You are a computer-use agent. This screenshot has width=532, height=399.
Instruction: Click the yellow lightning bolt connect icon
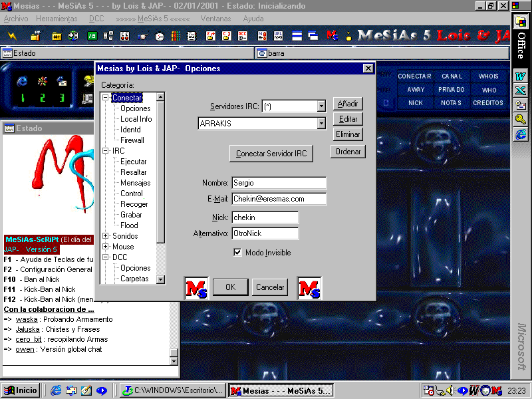coord(12,36)
